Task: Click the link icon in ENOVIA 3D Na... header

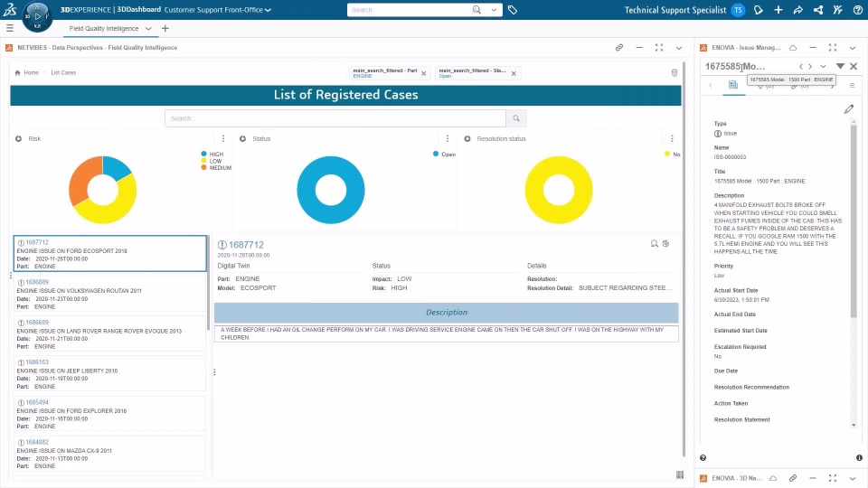Action: coord(793,478)
